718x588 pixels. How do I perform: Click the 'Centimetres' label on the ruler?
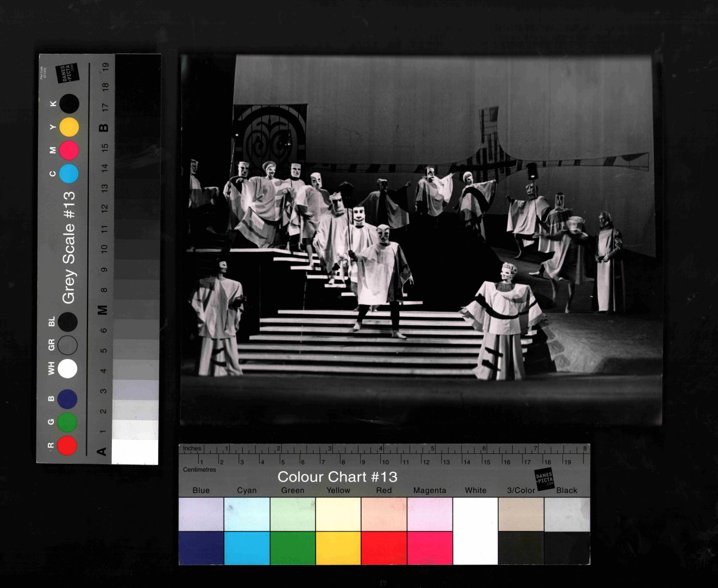coord(199,470)
